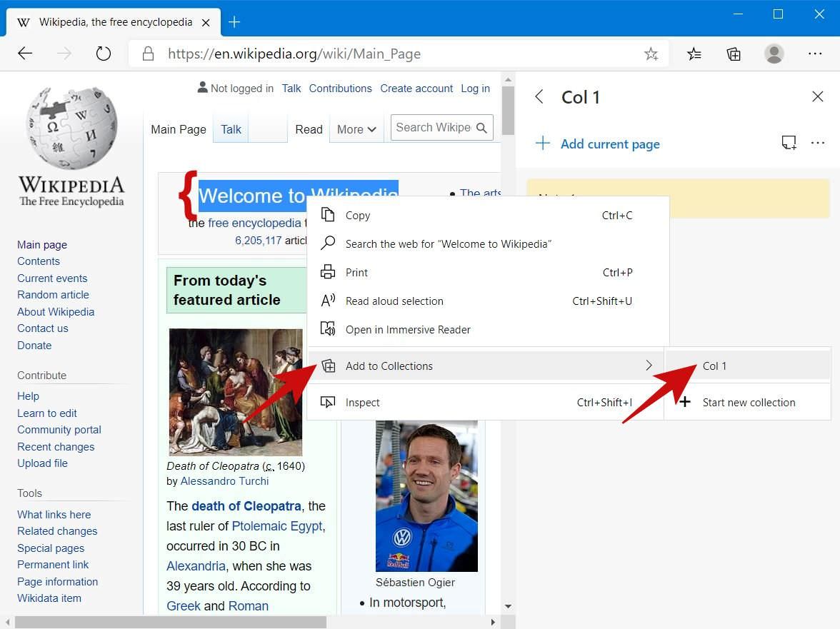840x629 pixels.
Task: Switch to the Main Page tab
Action: (x=179, y=129)
